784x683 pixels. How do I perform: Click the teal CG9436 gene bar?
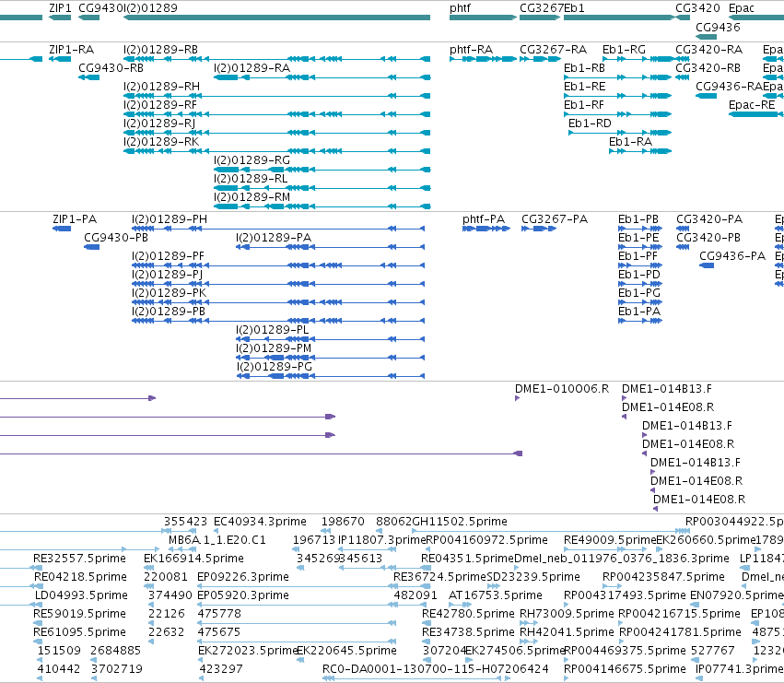[x=706, y=37]
